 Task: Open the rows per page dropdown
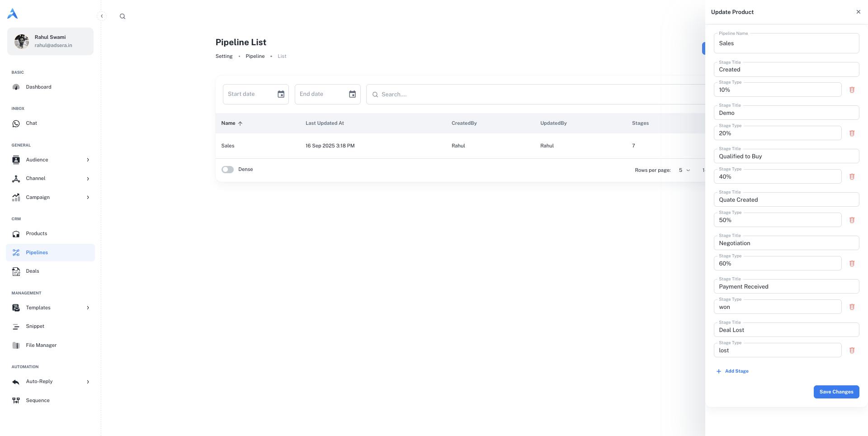(684, 170)
